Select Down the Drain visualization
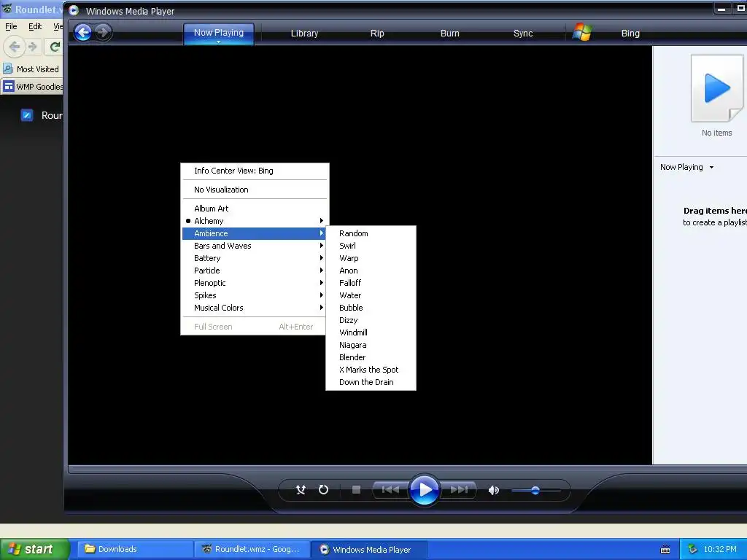This screenshot has height=560, width=747. click(371, 382)
